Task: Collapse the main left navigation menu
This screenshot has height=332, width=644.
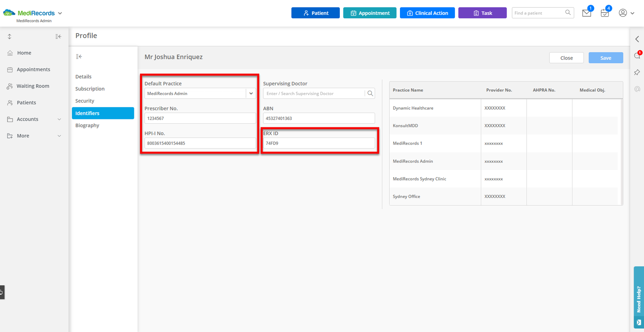Action: coord(58,36)
